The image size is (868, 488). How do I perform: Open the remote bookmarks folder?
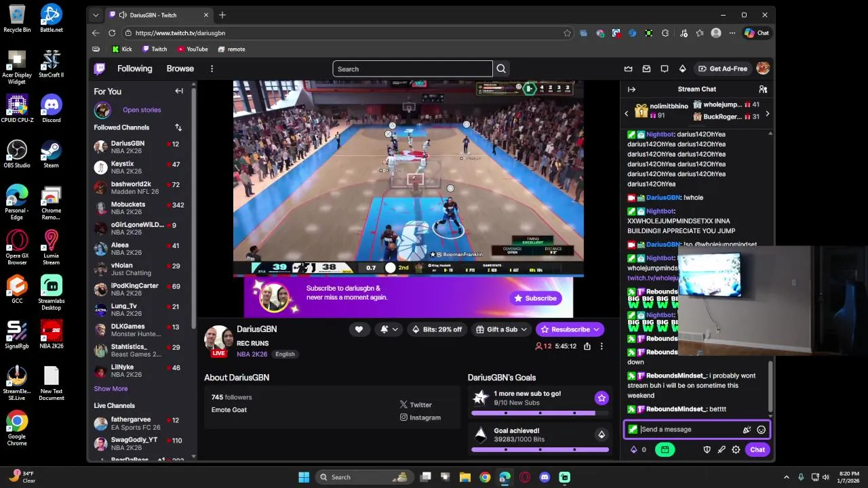click(x=231, y=49)
